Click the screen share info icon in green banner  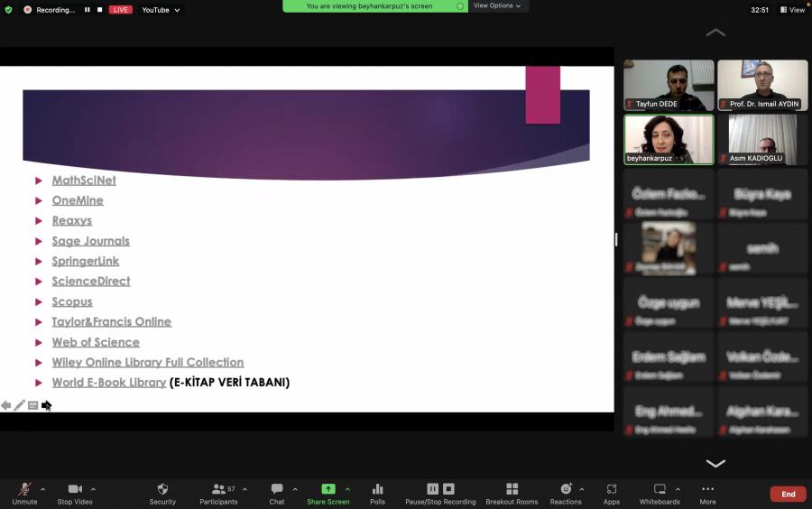click(460, 6)
